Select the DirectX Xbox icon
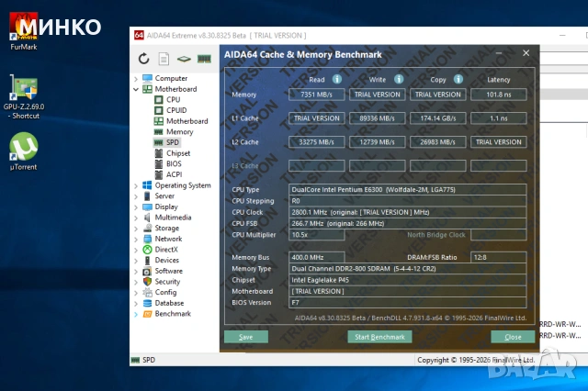 click(147, 250)
